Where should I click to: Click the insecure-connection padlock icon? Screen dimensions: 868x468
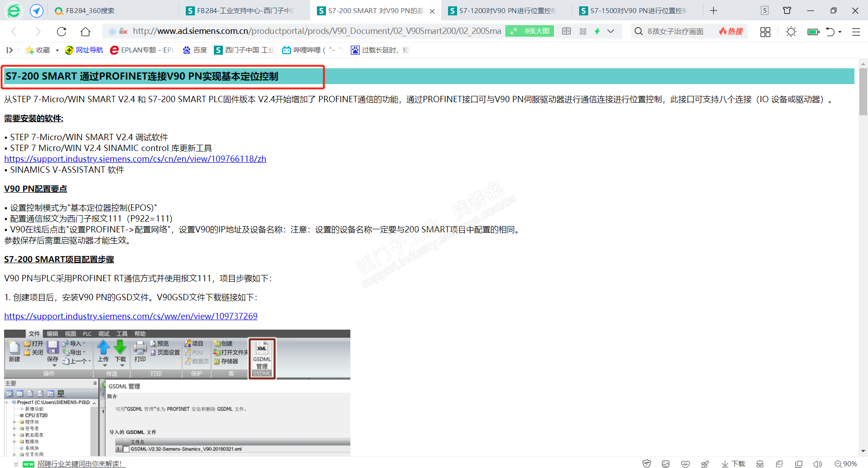[x=123, y=31]
